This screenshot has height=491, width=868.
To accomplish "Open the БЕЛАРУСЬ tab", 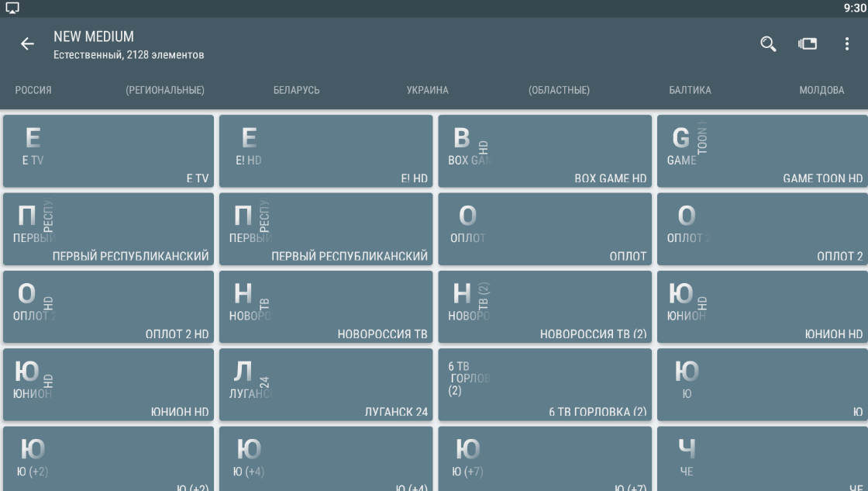I will click(296, 90).
